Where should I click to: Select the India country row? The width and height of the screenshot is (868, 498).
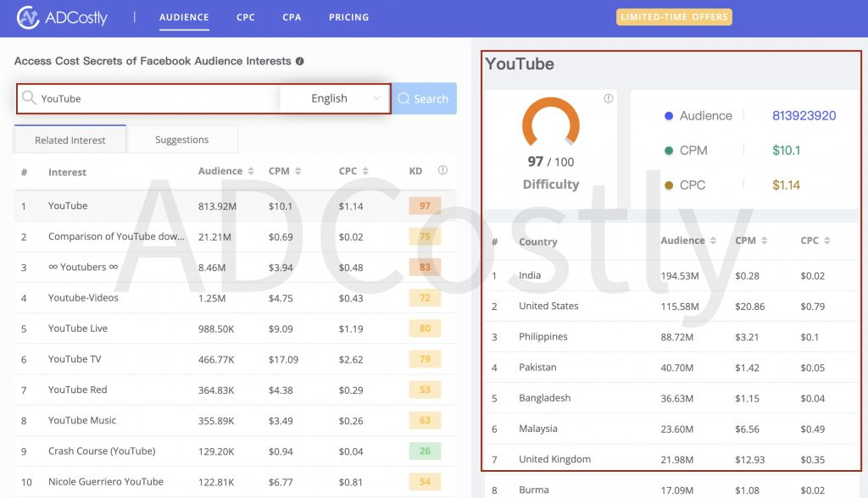coord(671,275)
